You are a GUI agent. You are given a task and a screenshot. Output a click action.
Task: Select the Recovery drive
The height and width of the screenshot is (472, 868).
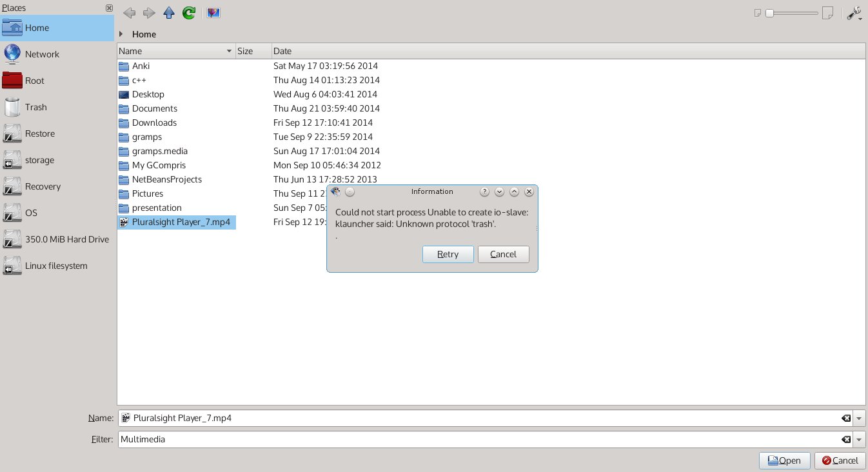[x=57, y=186]
